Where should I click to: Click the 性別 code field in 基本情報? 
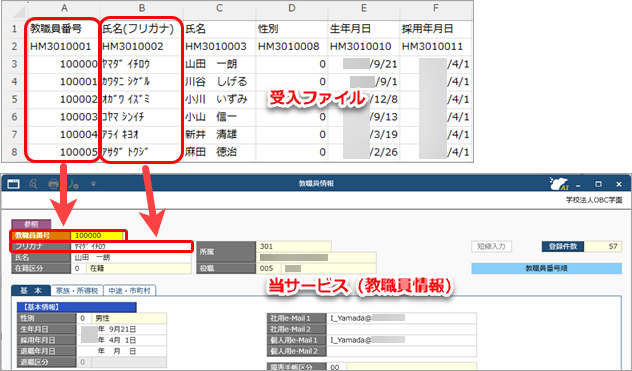pos(83,318)
